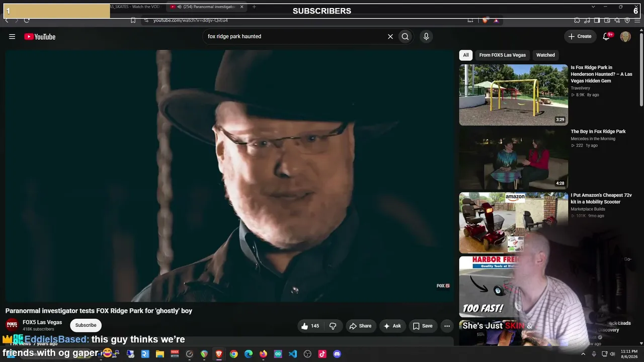This screenshot has height=362, width=644.
Task: Clear the search box text
Action: pyautogui.click(x=390, y=37)
